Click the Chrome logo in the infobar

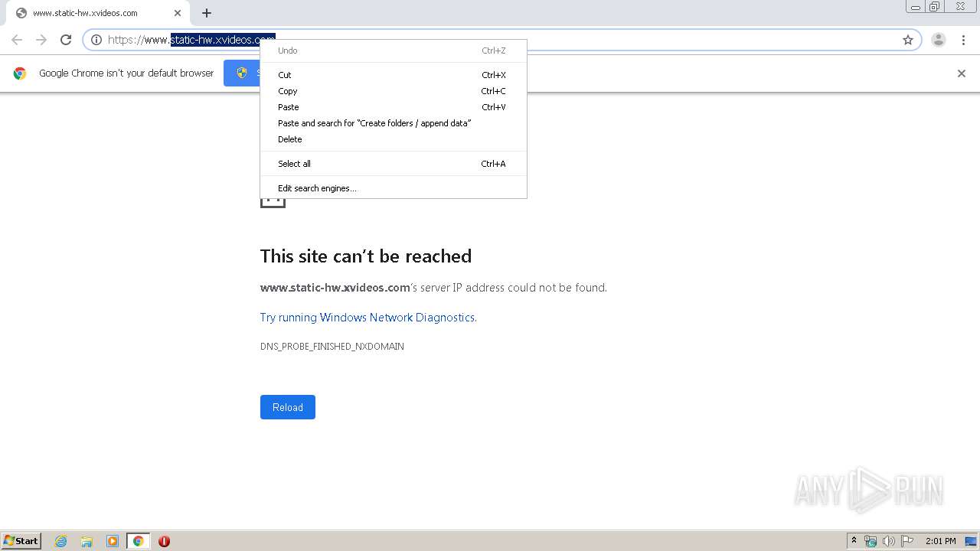coord(20,73)
